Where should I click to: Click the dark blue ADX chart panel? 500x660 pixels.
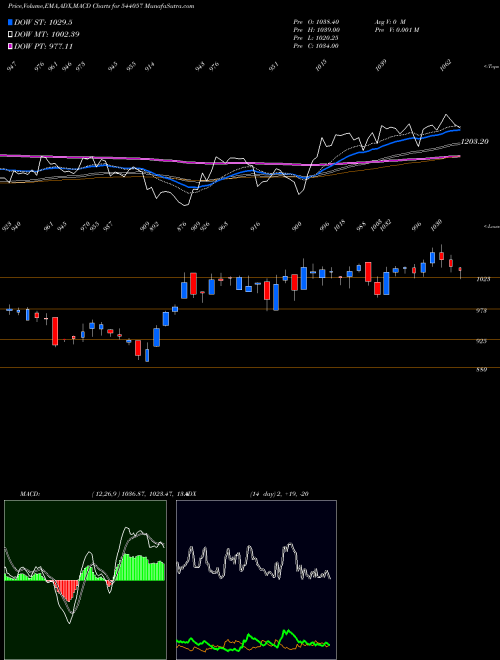(x=256, y=580)
